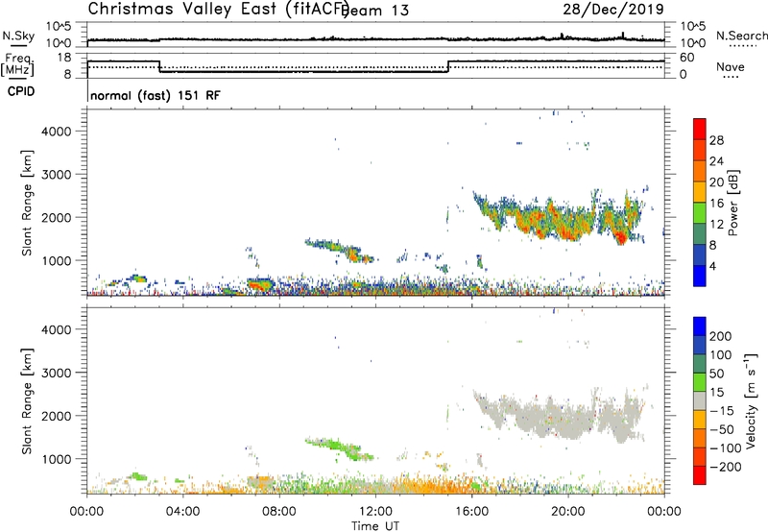The height and width of the screenshot is (532, 768).
Task: Click the 09:00–12:00 echo patch in power panel
Action: pos(340,251)
